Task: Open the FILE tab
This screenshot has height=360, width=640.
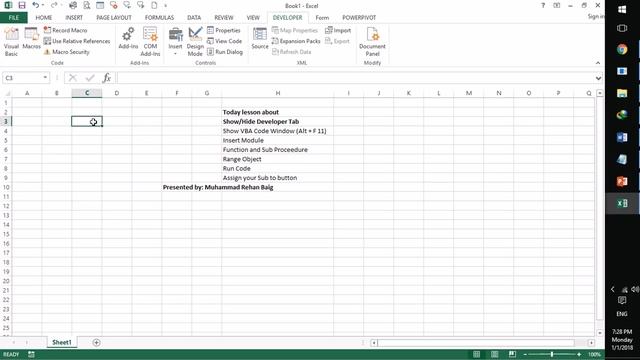Action: [x=14, y=18]
